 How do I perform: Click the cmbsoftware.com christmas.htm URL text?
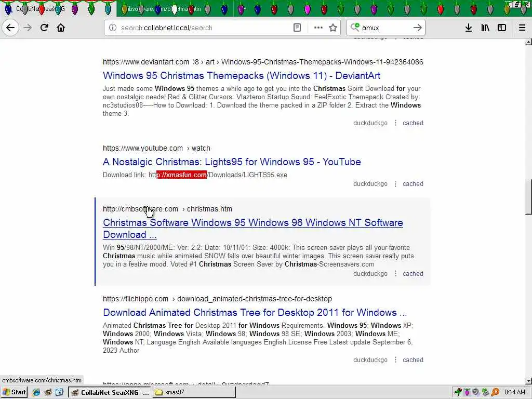click(x=168, y=209)
